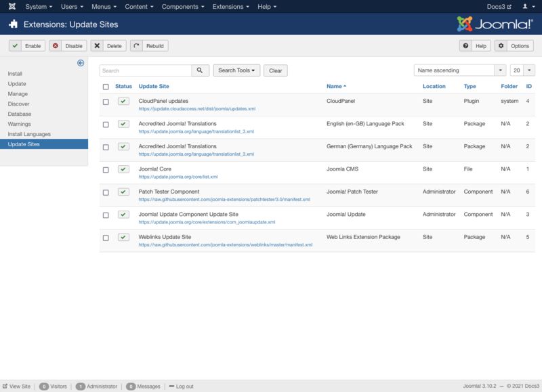542x392 pixels.
Task: Collapse the sidebar with the arrow icon
Action: pyautogui.click(x=81, y=63)
